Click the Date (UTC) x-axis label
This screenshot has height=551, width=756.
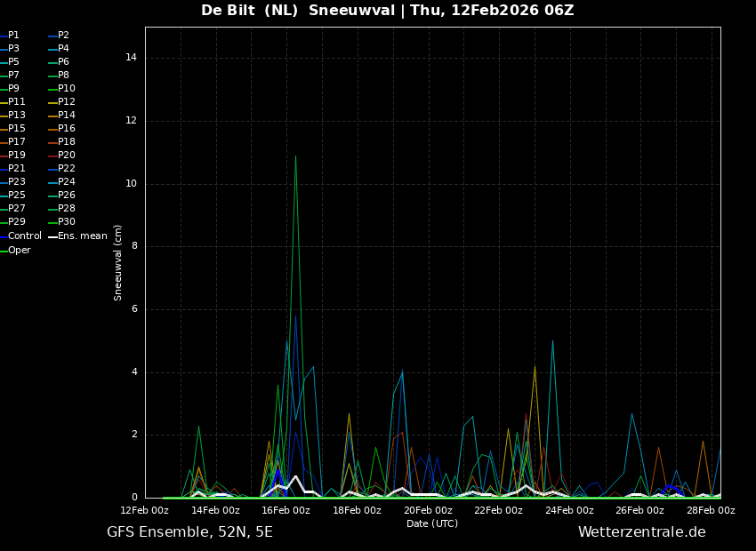coord(432,524)
